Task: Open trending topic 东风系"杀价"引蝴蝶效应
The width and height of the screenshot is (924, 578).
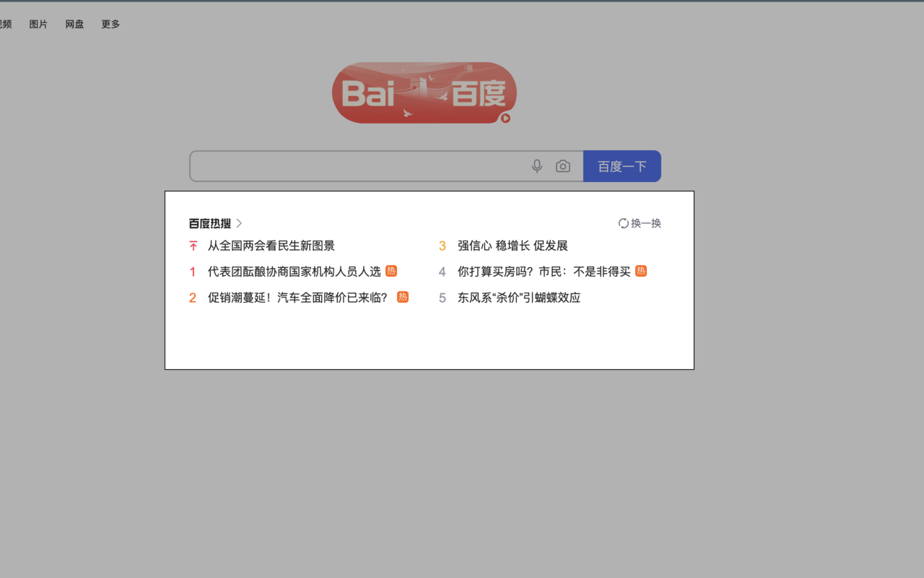Action: coord(518,297)
